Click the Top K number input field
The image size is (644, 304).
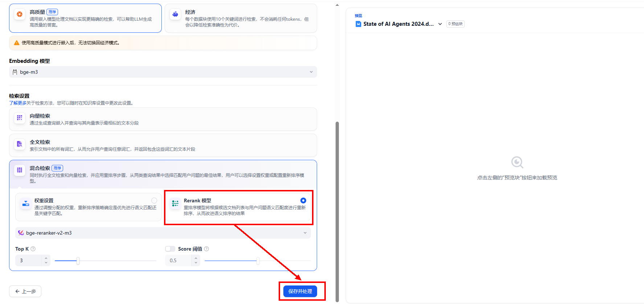[29, 260]
